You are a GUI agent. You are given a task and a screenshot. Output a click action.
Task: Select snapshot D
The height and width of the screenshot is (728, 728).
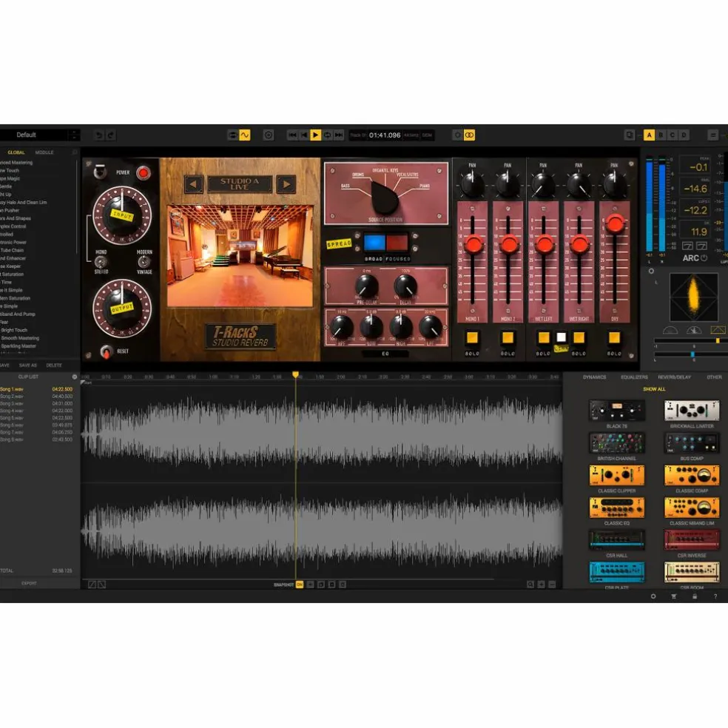[x=684, y=135]
